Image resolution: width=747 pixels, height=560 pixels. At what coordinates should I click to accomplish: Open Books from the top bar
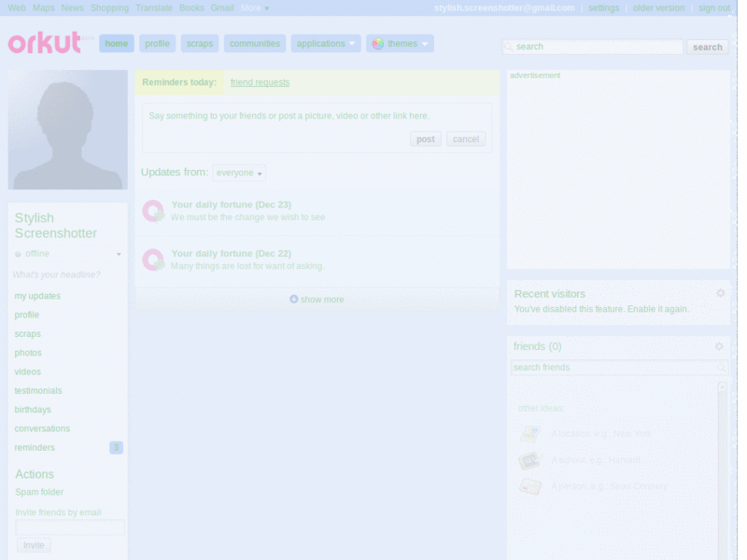coord(191,8)
